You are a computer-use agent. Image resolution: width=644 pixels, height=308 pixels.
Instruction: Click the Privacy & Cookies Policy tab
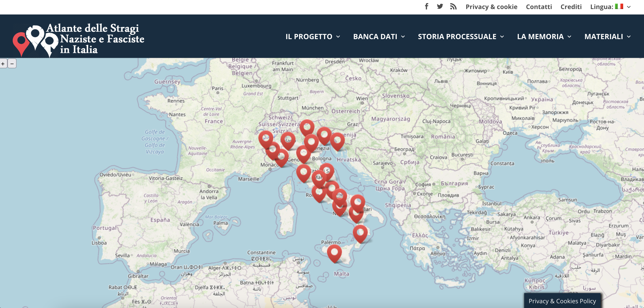(562, 301)
